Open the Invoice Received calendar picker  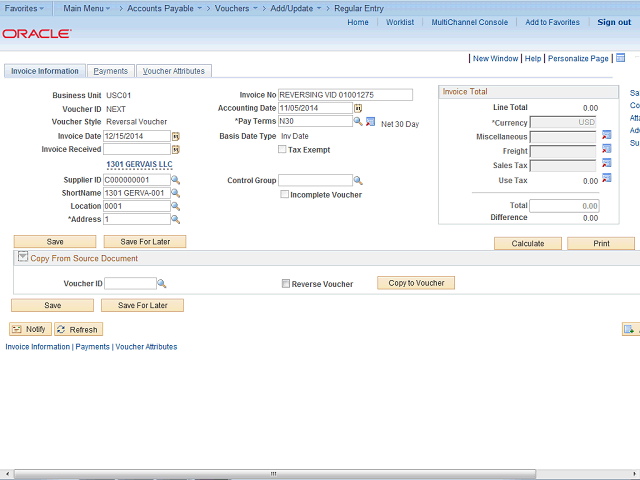(x=176, y=150)
